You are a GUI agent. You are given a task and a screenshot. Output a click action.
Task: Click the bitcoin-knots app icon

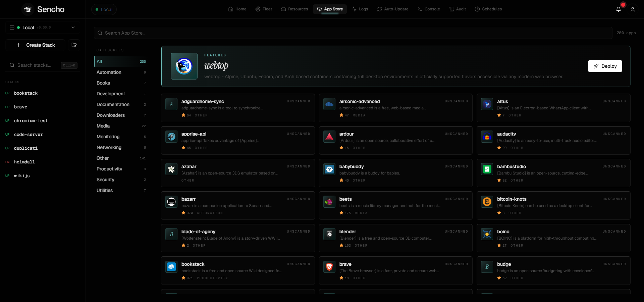(487, 202)
